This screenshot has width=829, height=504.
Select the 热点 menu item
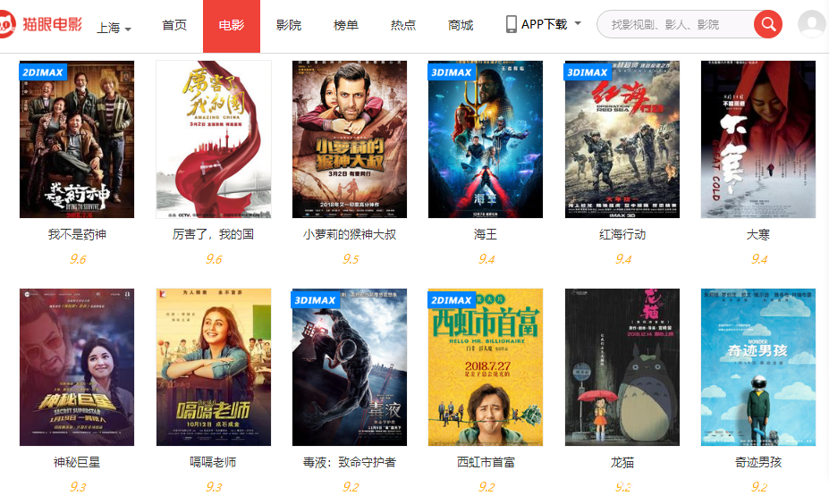[x=402, y=25]
